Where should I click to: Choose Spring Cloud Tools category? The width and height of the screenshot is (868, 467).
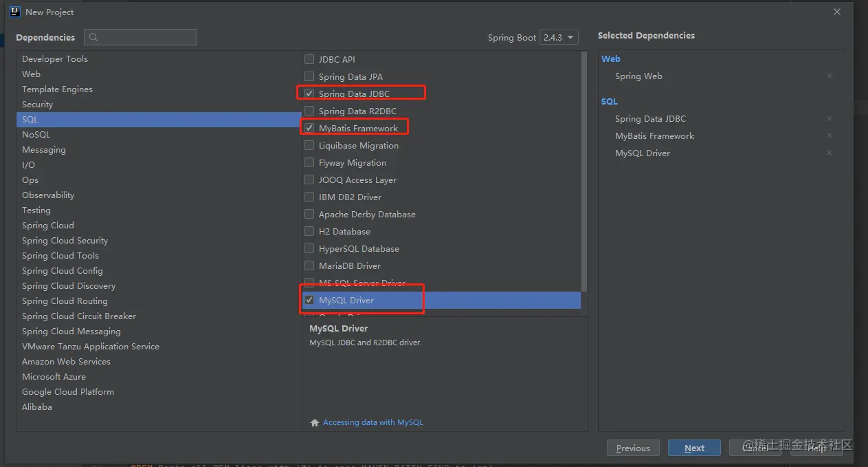tap(159, 256)
